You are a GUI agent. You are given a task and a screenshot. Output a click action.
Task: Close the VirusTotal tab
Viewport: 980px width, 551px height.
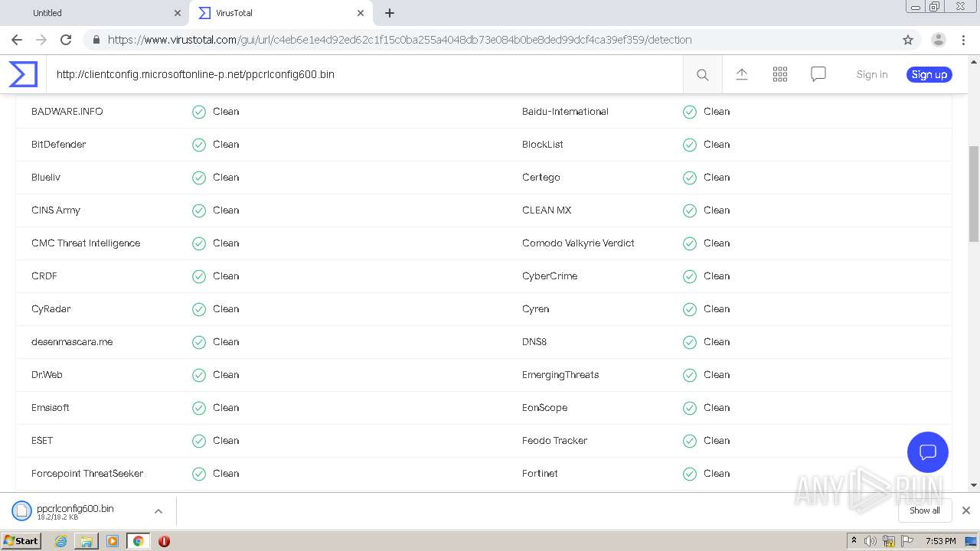click(x=361, y=13)
